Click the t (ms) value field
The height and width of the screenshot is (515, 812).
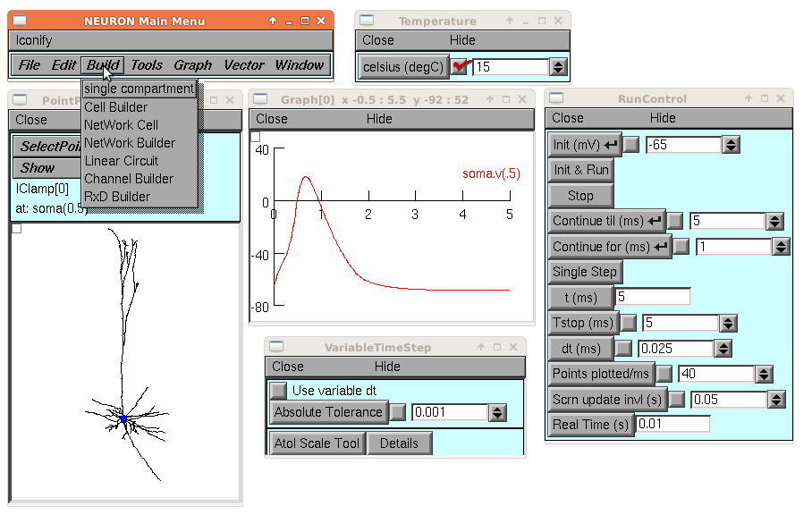(653, 297)
